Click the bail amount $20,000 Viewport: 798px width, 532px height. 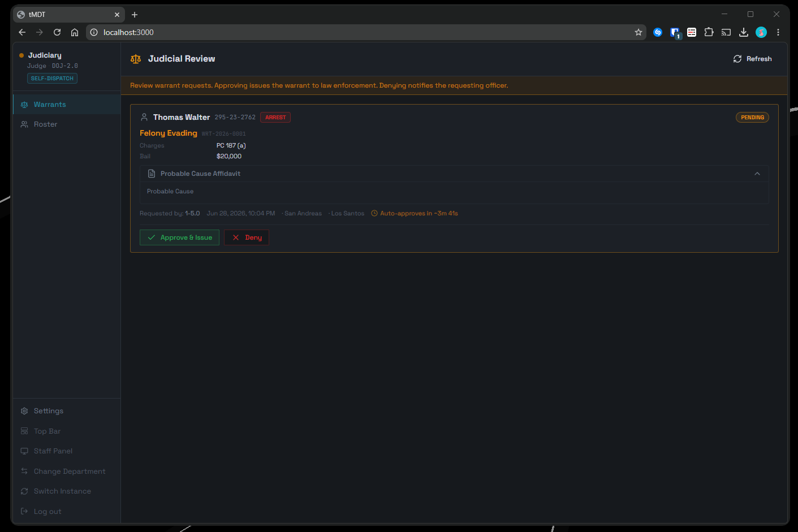pos(229,157)
